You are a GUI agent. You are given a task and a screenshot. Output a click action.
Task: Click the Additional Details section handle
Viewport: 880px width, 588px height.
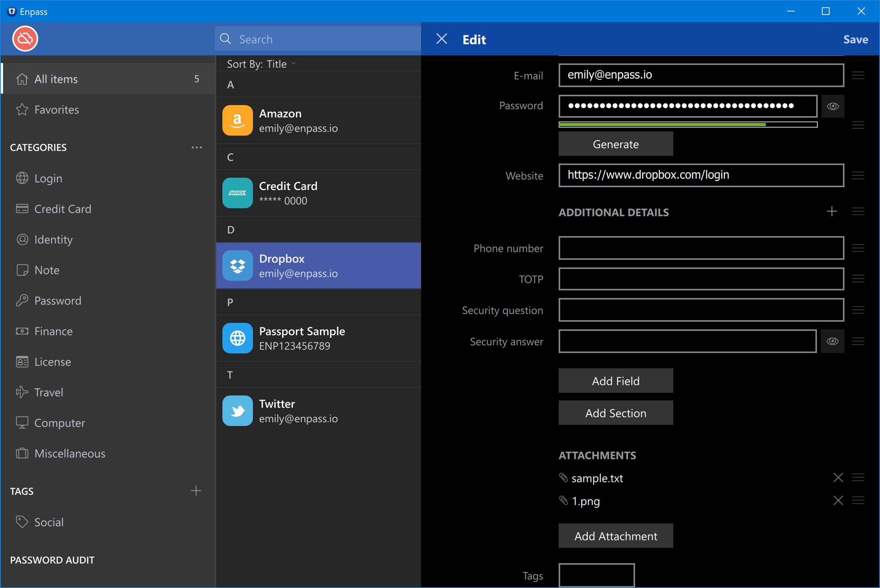[x=858, y=211]
